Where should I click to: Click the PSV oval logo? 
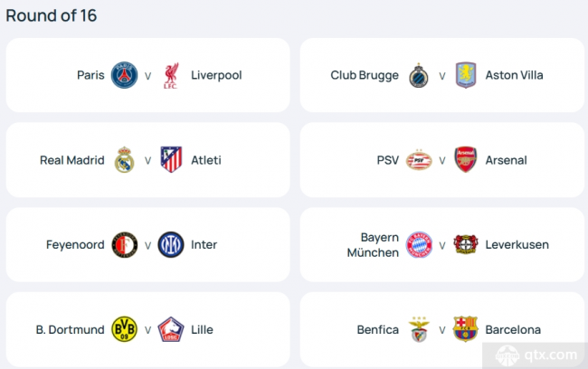(419, 160)
